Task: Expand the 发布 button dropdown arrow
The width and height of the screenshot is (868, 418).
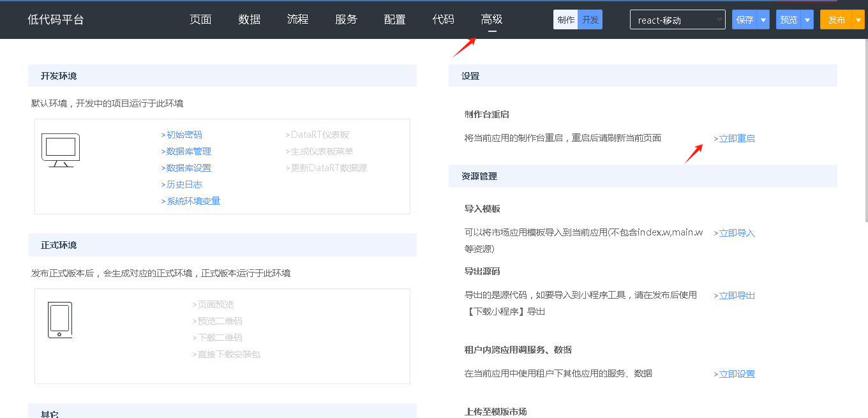Action: coord(858,20)
